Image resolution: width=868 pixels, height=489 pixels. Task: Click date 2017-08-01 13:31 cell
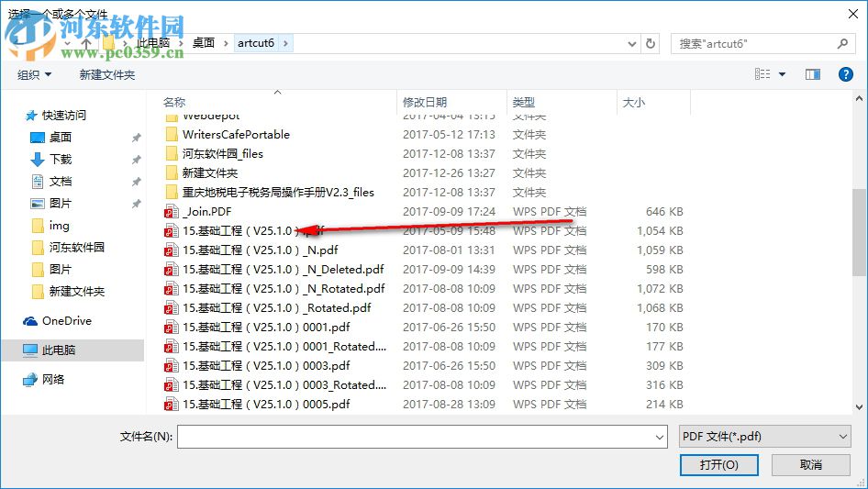[449, 250]
